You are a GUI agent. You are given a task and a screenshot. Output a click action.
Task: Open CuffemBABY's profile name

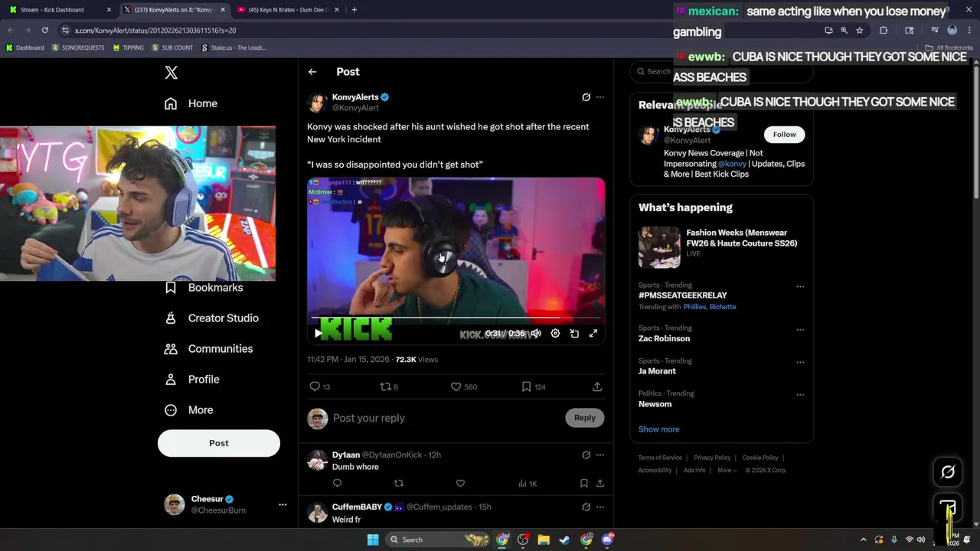(x=357, y=507)
